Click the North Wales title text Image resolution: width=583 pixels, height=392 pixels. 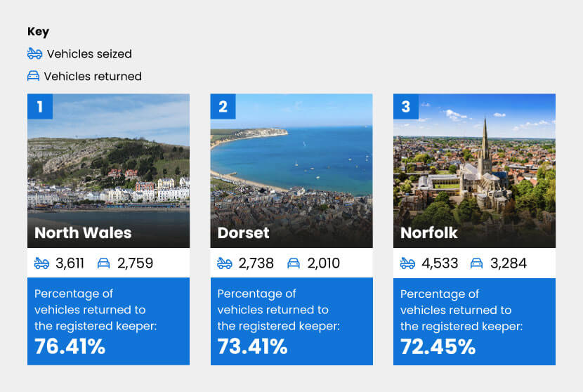coord(83,233)
